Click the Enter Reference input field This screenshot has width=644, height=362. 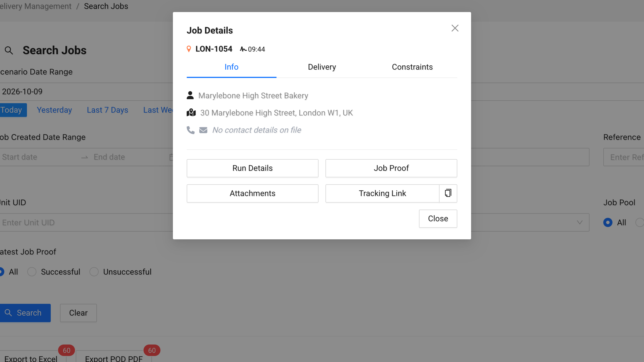[x=624, y=157]
